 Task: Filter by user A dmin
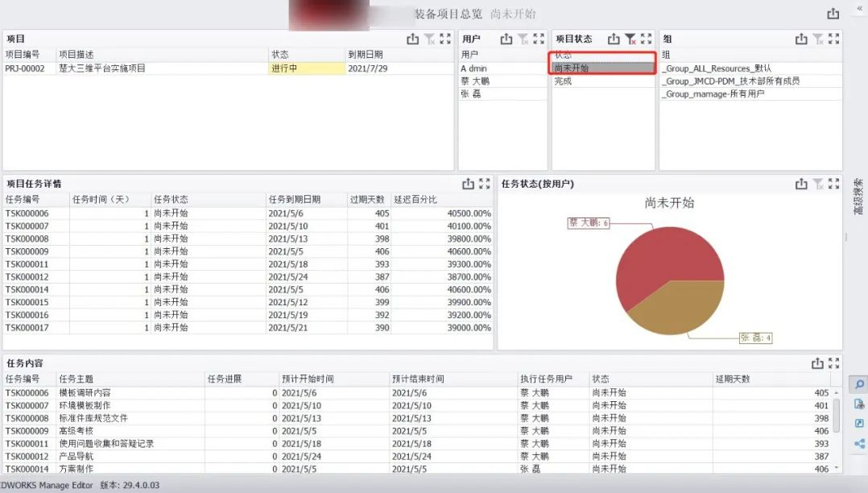(502, 68)
